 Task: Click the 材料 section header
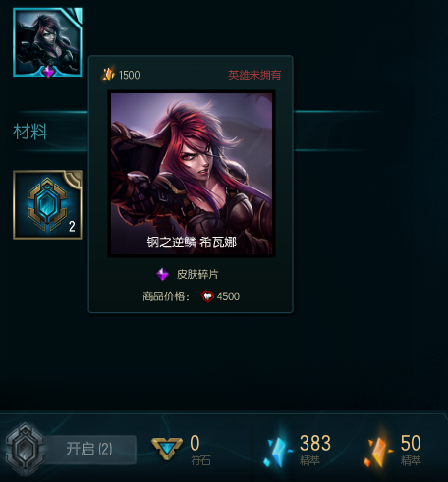(30, 132)
